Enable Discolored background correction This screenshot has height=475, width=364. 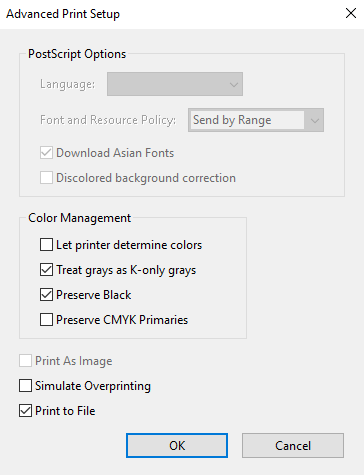(46, 178)
